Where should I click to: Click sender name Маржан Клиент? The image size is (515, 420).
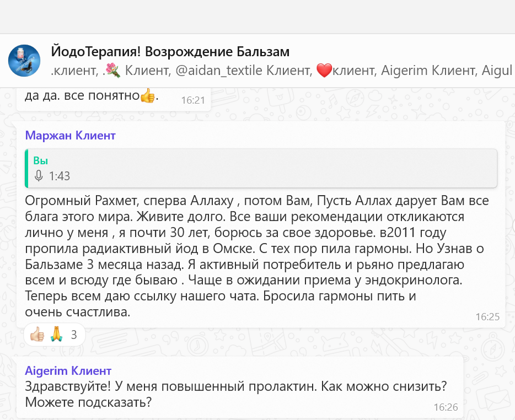(71, 136)
